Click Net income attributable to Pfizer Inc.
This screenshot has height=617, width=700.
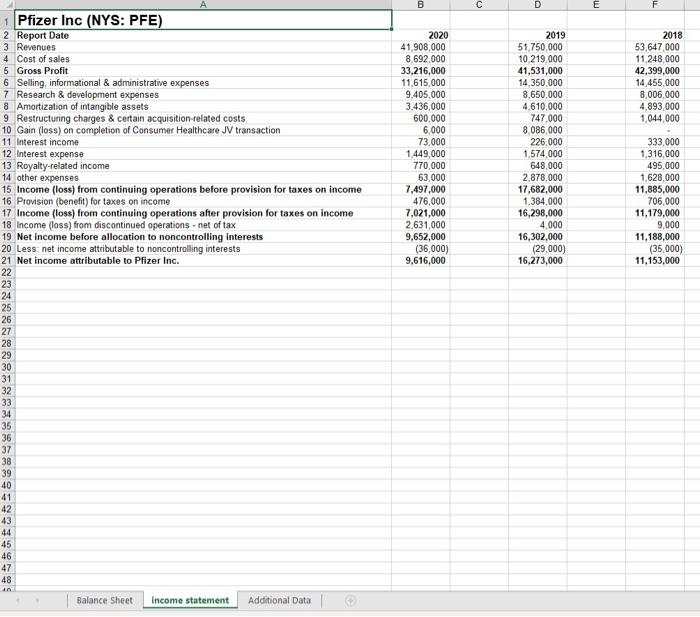click(x=203, y=261)
